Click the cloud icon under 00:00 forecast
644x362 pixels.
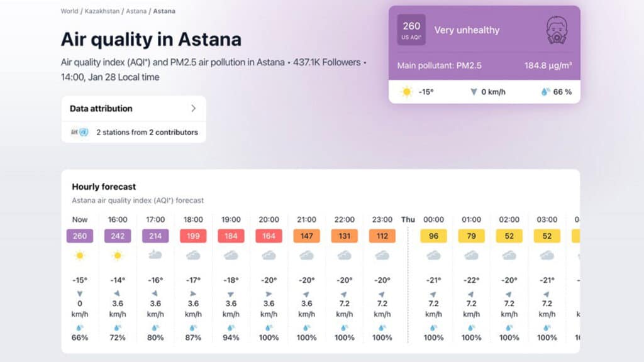click(x=433, y=255)
